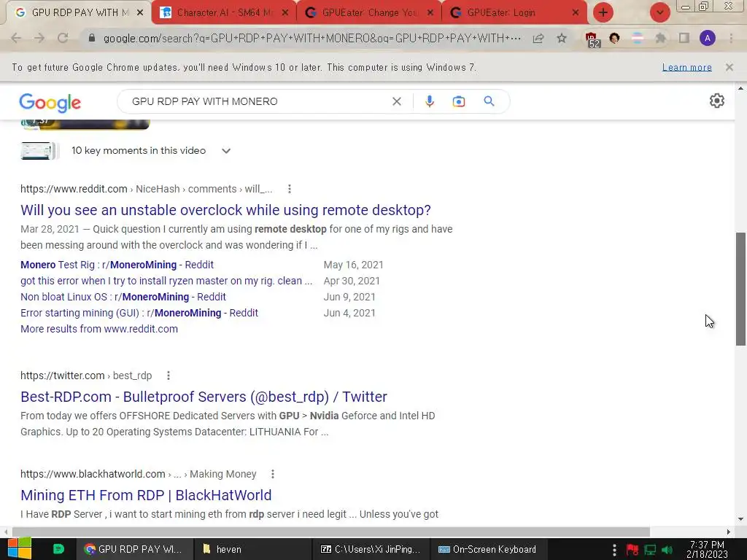The image size is (747, 560).
Task: Open the network tray icon
Action: pyautogui.click(x=650, y=550)
